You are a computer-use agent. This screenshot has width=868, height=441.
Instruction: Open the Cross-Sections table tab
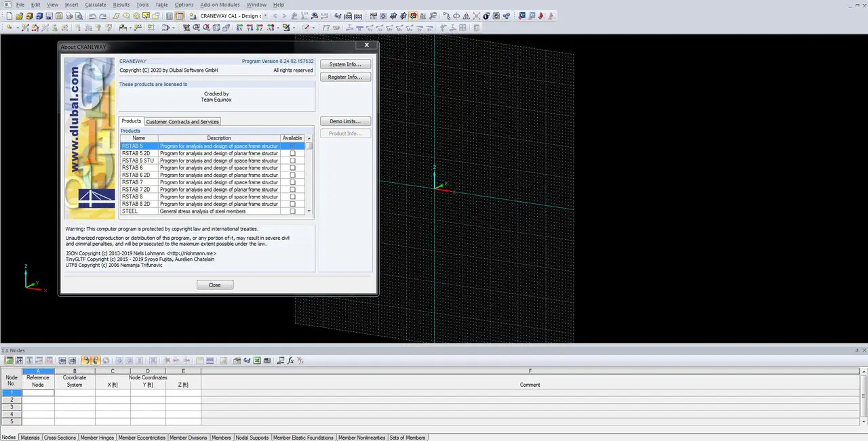point(60,438)
